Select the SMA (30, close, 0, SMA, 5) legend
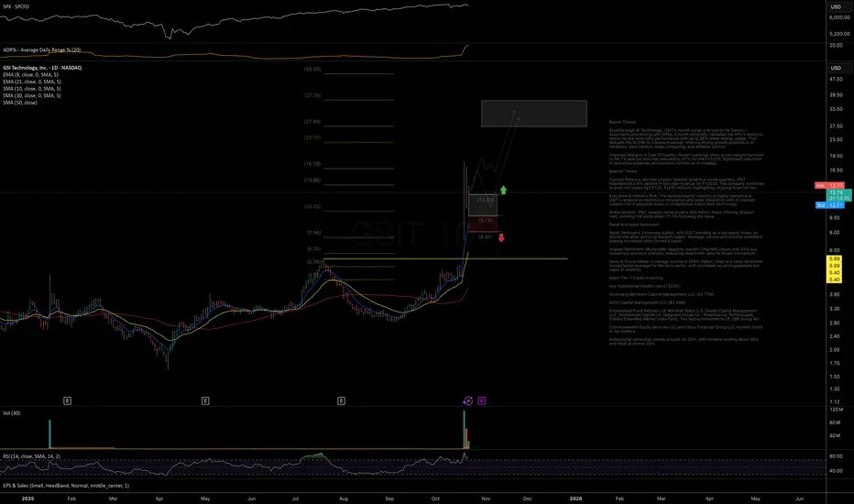The height and width of the screenshot is (504, 854). (x=31, y=96)
